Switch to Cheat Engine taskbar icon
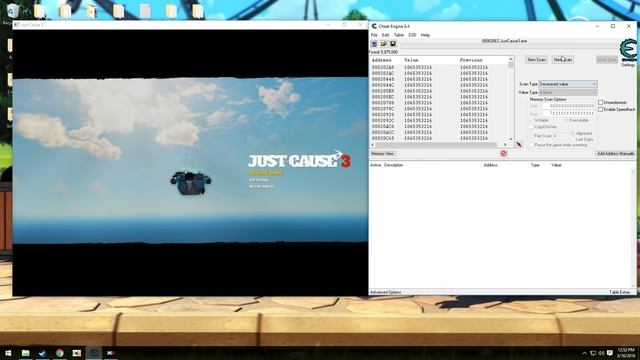Image resolution: width=640 pixels, height=360 pixels. coord(93,353)
